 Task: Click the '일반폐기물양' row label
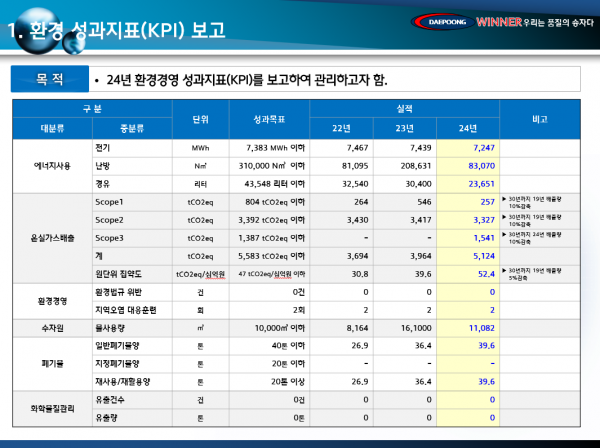(117, 346)
